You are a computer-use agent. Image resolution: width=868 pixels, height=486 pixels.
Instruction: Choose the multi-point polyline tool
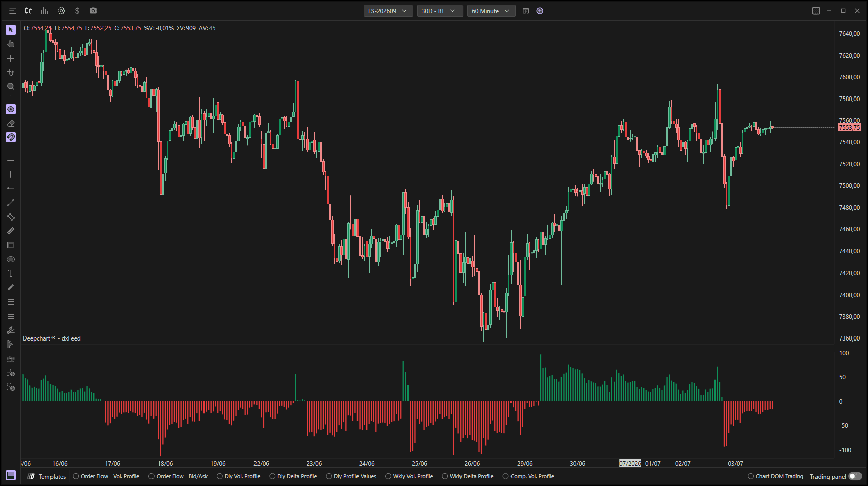pyautogui.click(x=11, y=217)
